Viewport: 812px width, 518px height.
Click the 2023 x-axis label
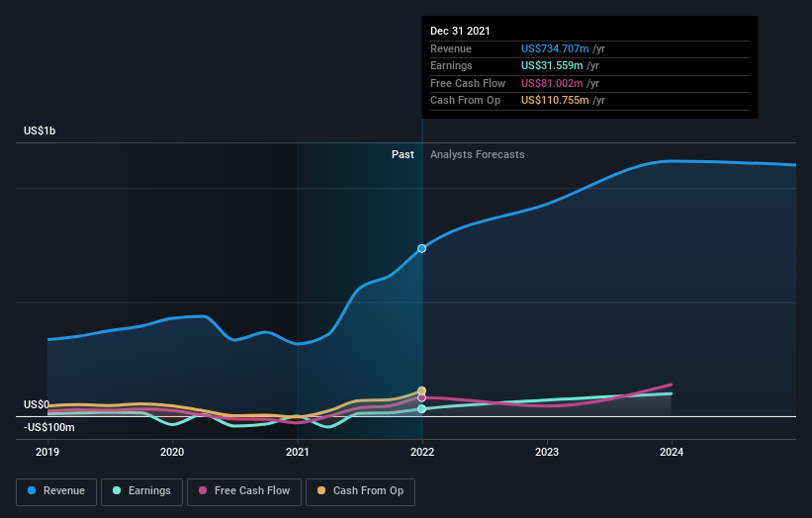click(x=547, y=452)
